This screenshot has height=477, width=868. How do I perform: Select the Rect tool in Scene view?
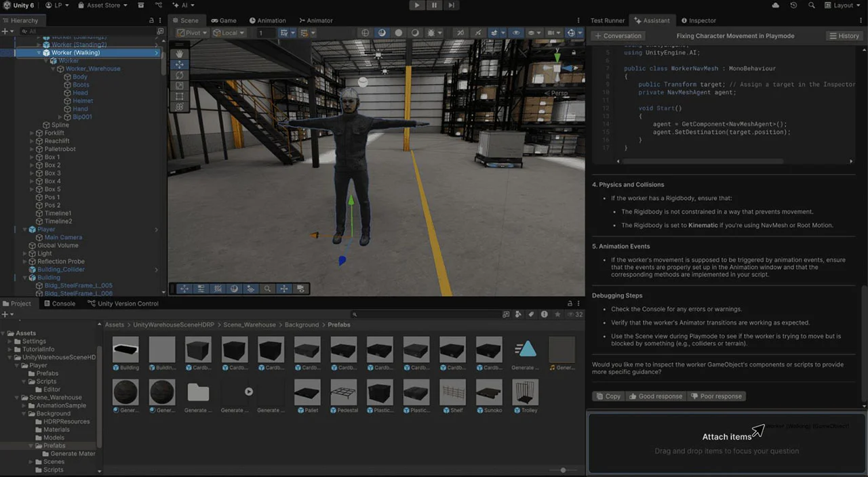pos(179,96)
